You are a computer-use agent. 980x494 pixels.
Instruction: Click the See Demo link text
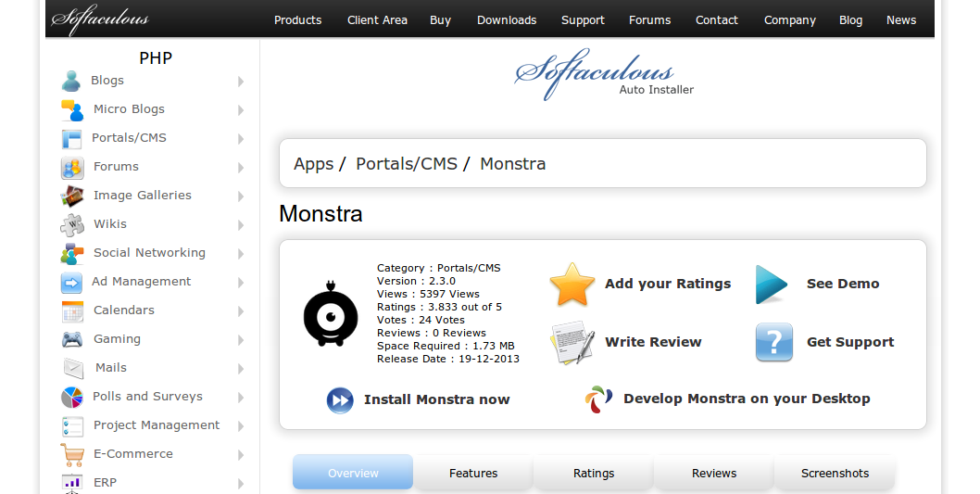[843, 284]
